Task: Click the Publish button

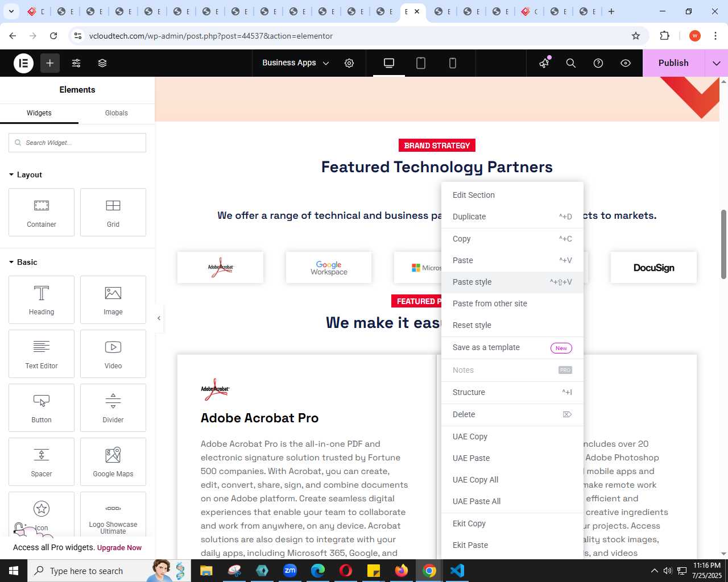Action: pos(673,63)
